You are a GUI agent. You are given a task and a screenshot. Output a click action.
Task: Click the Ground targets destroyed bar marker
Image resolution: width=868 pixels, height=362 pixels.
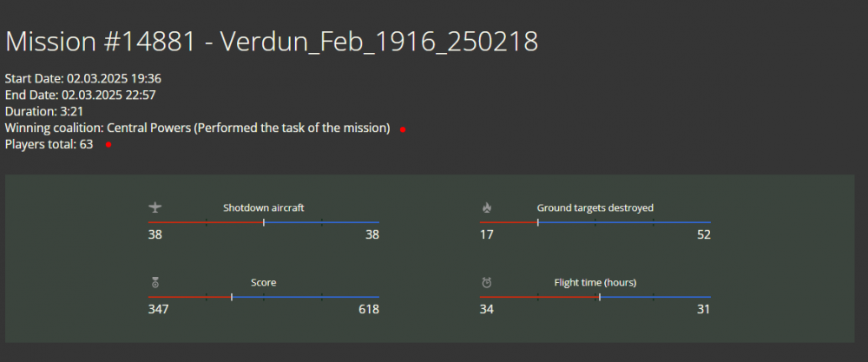click(537, 222)
